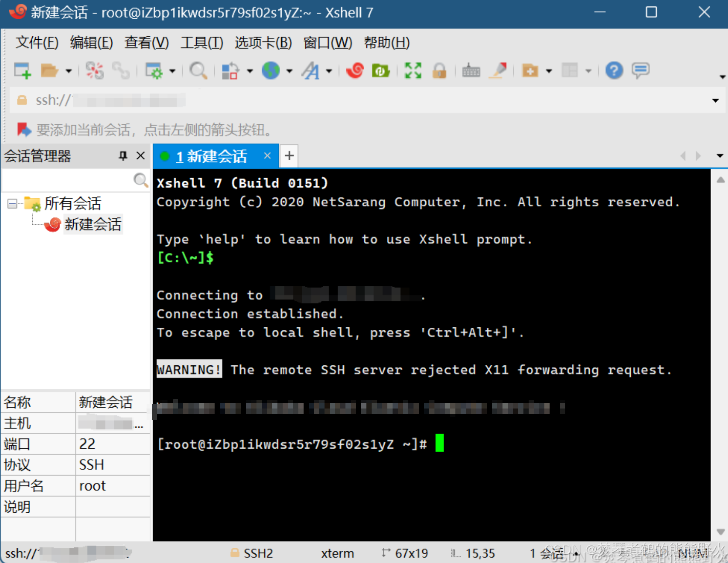728x563 pixels.
Task: Open the 窗口(W) menu
Action: pos(328,43)
